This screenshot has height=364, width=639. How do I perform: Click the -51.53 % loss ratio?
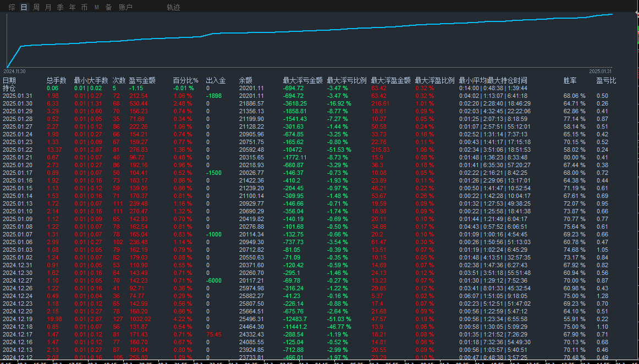click(x=339, y=150)
